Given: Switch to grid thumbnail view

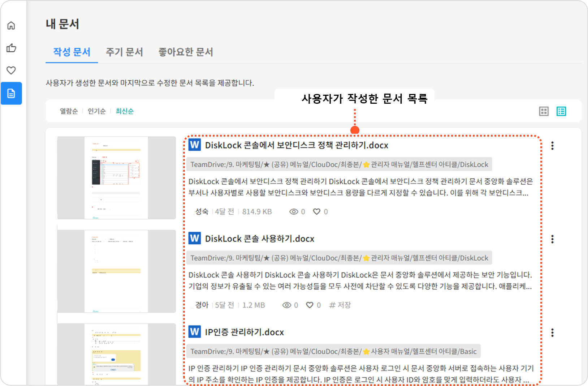Looking at the screenshot, I should (544, 111).
